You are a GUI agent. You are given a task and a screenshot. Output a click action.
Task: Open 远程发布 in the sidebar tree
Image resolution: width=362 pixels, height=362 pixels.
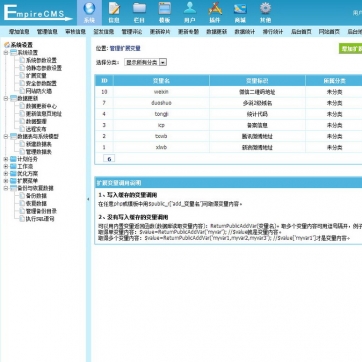click(36, 129)
